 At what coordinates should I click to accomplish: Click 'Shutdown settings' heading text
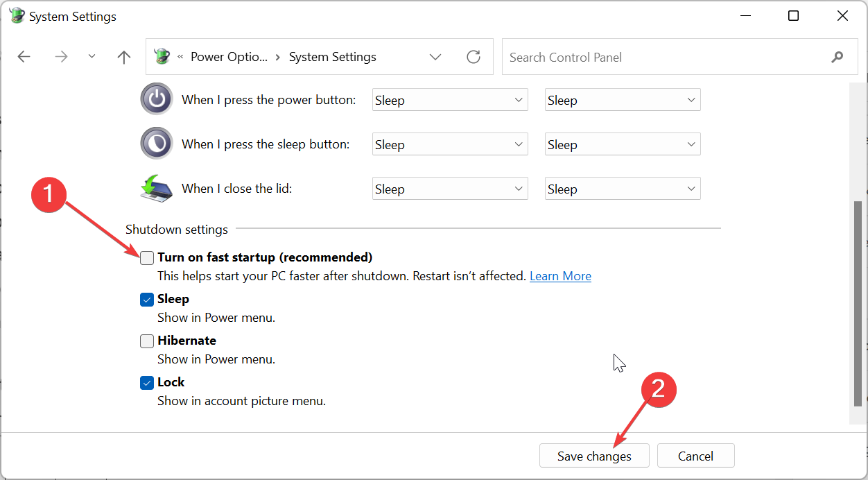coord(177,229)
